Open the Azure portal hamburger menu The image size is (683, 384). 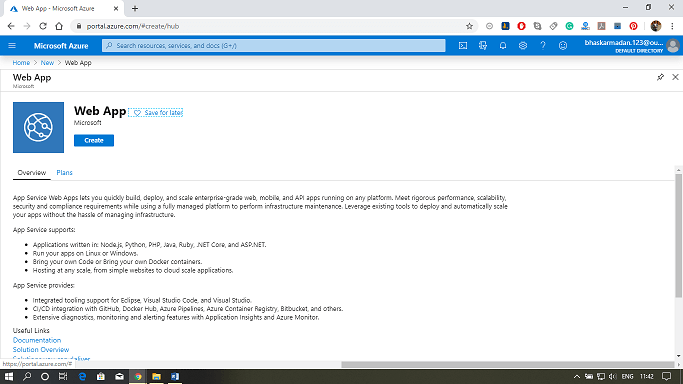tap(12, 46)
